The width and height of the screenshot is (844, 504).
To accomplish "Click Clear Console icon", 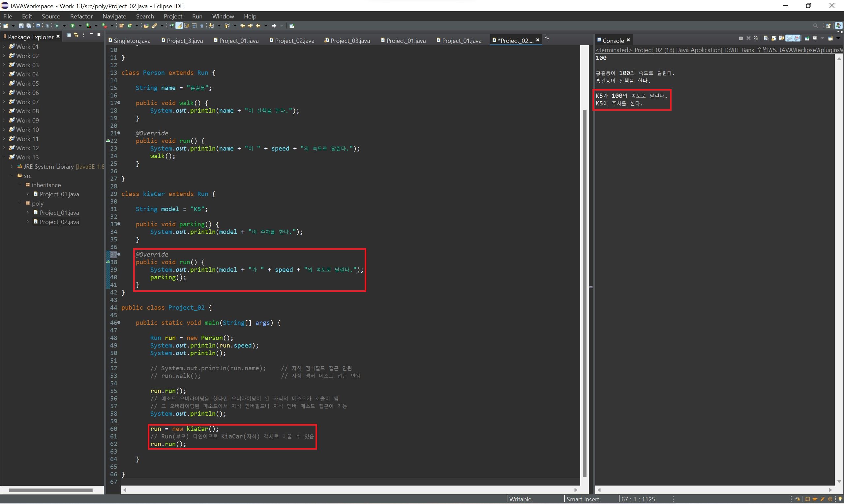I will coord(766,39).
